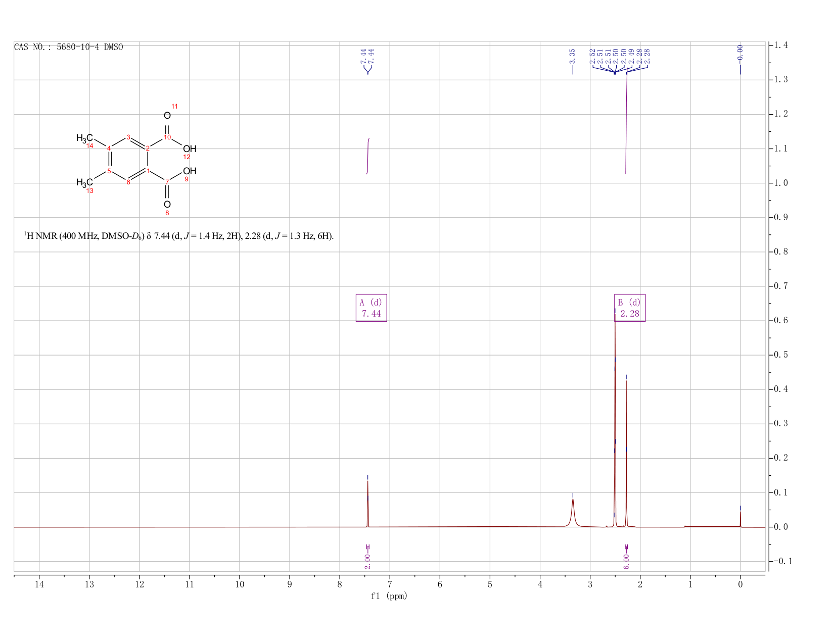Select the OH group numbered 12

coord(190,150)
